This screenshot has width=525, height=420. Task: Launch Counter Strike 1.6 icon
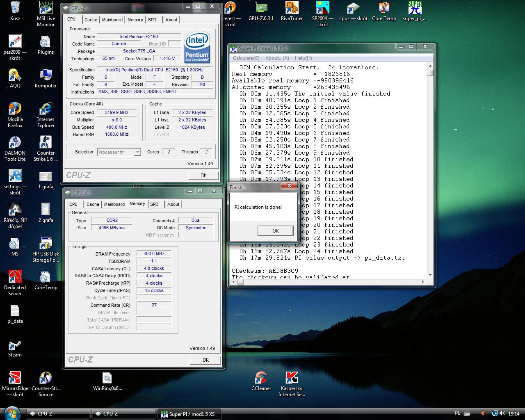pos(46,148)
